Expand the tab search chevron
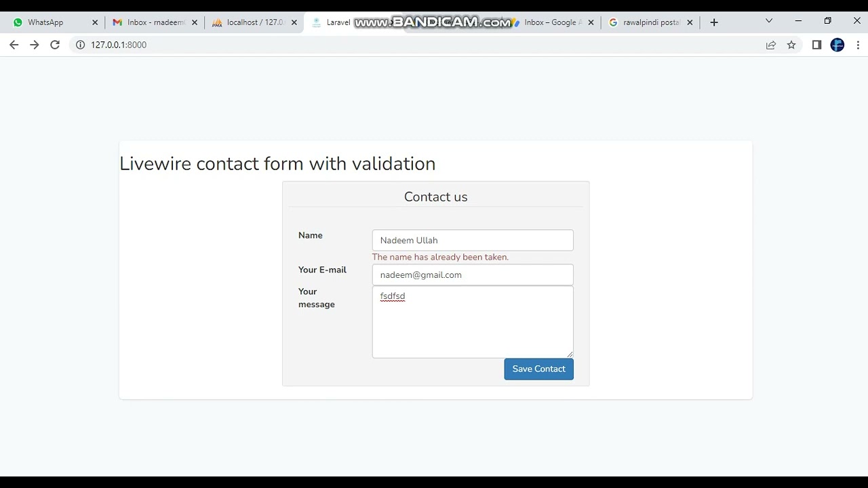The height and width of the screenshot is (488, 868). point(769,21)
